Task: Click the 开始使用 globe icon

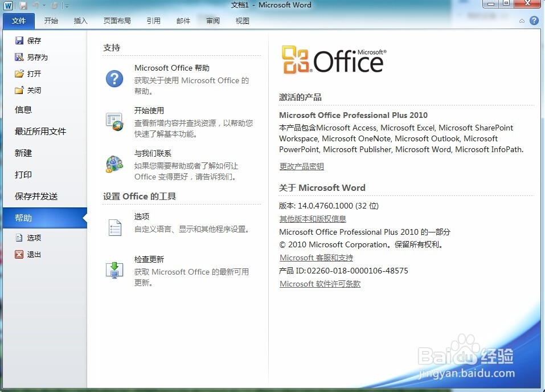Action: click(x=114, y=122)
